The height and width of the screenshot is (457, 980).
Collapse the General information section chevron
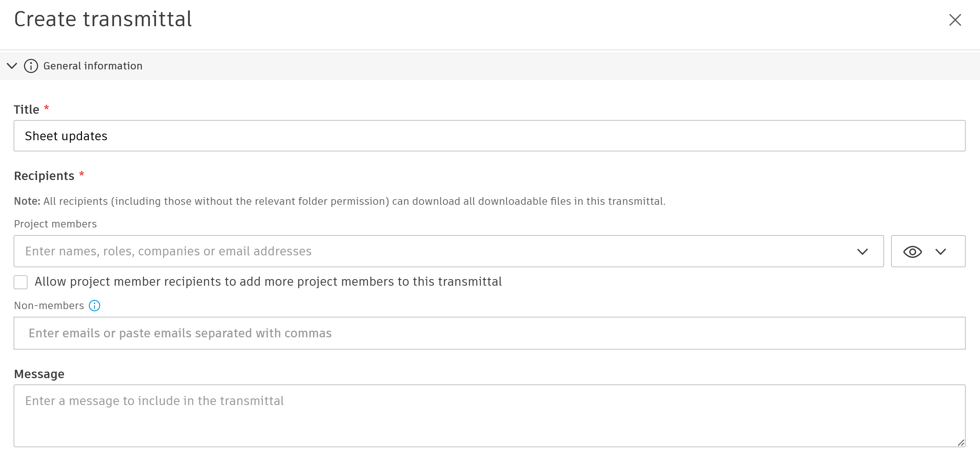point(12,66)
